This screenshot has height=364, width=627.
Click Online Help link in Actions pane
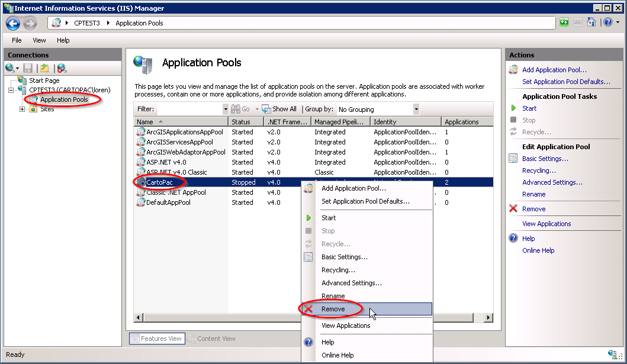pyautogui.click(x=538, y=250)
